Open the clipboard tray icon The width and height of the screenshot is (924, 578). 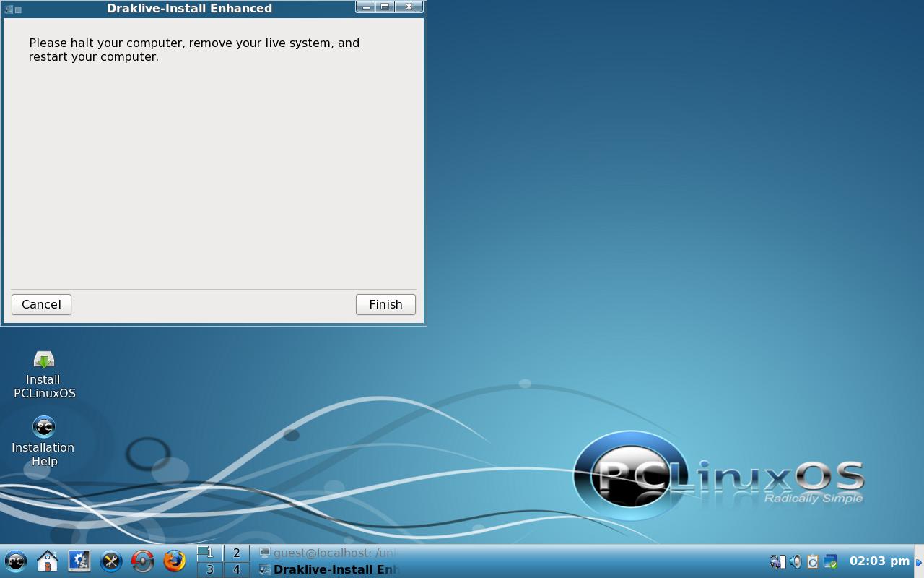click(x=813, y=561)
